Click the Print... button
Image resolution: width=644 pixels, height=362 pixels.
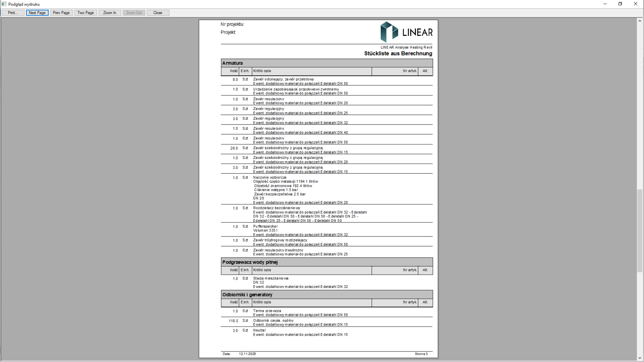coord(13,13)
